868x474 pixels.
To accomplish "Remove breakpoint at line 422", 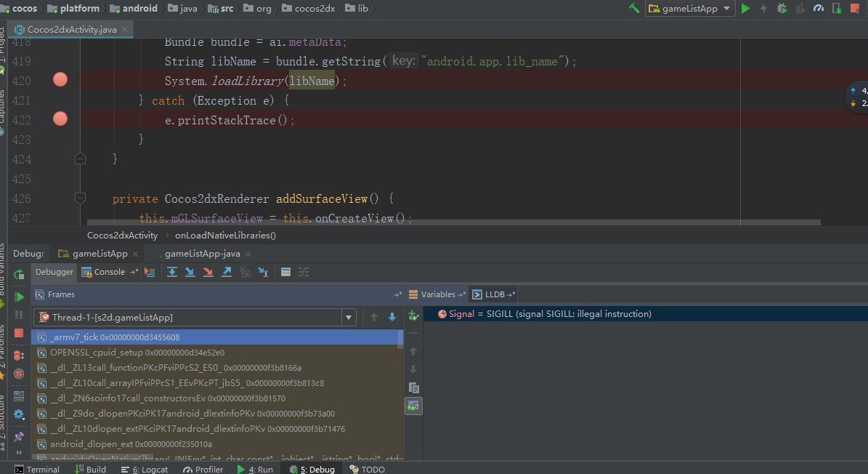I will [60, 118].
